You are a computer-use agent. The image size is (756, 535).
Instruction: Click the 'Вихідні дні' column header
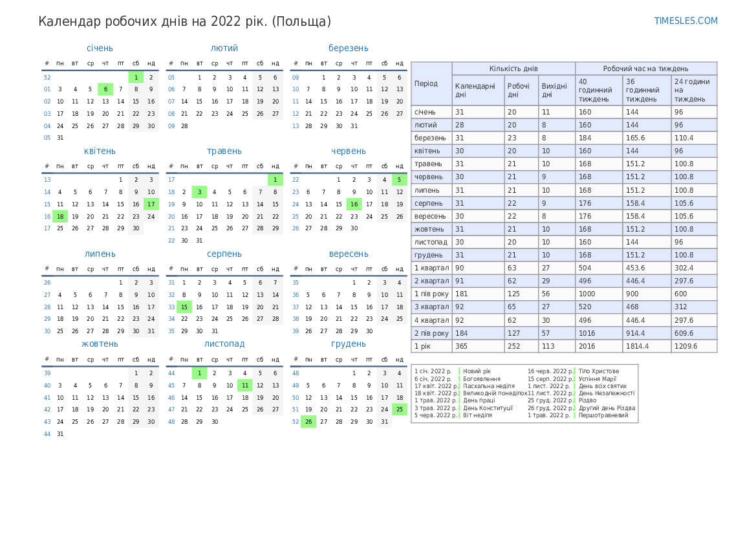tap(556, 90)
